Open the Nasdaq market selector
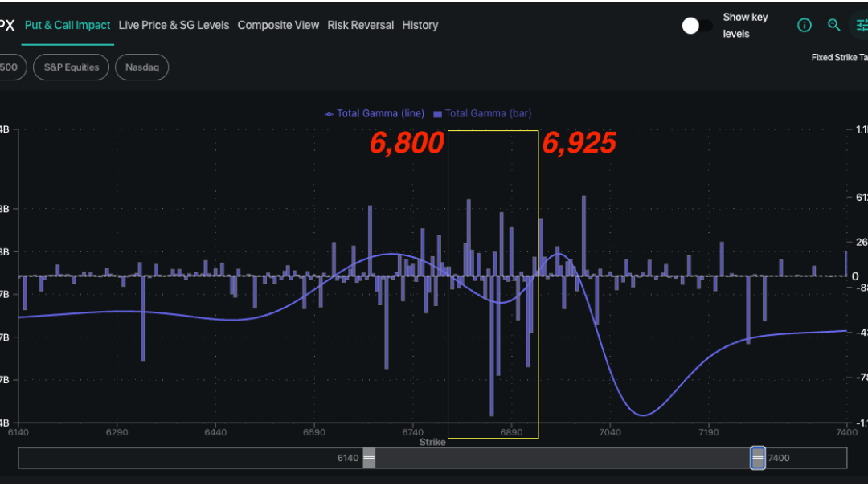This screenshot has width=868, height=486. pyautogui.click(x=141, y=67)
